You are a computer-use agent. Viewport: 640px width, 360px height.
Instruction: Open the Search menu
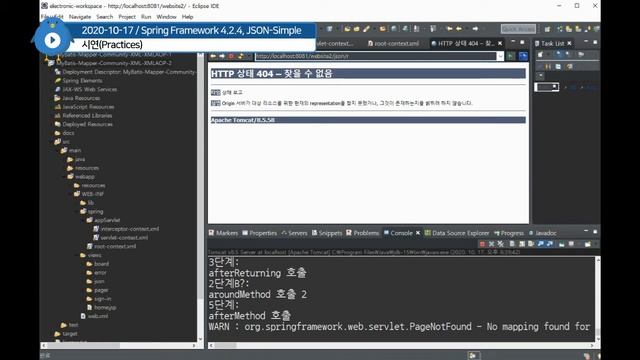(x=104, y=17)
